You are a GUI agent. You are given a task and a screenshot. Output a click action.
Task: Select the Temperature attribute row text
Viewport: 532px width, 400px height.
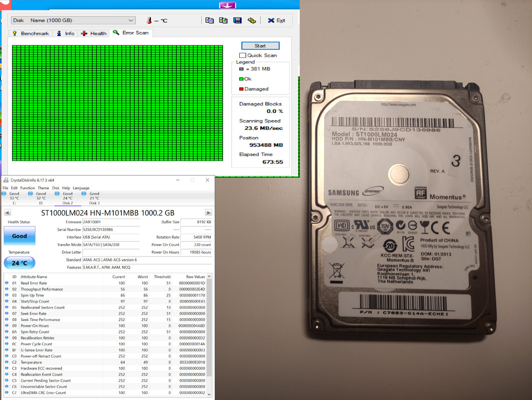[31, 362]
